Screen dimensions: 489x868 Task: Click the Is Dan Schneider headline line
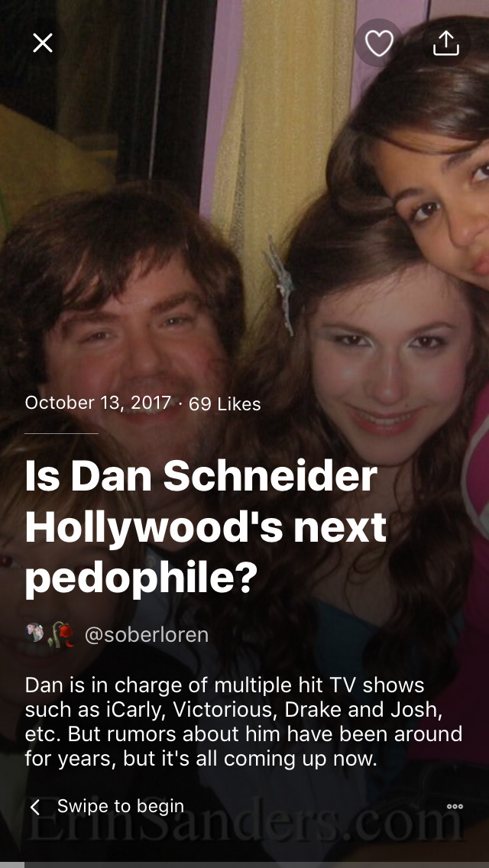[x=200, y=478]
